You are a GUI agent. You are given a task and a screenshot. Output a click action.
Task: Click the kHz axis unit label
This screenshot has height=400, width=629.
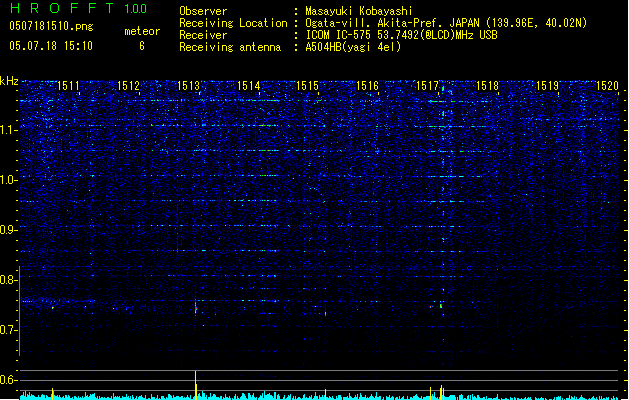coord(9,81)
